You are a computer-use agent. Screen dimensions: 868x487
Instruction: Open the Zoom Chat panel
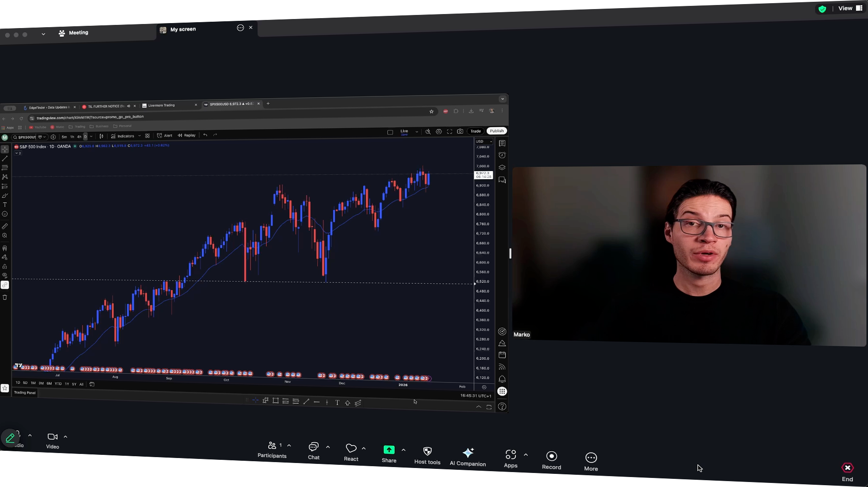pos(313,451)
